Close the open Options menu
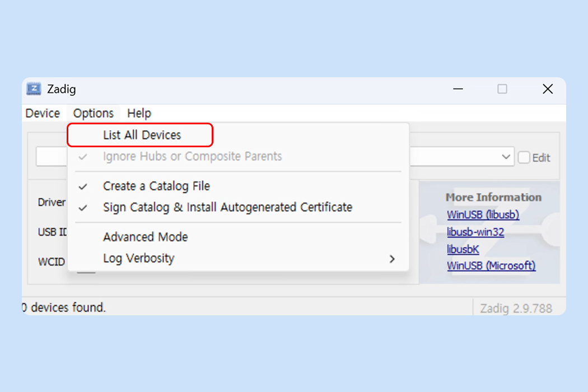Screen dimensions: 588x392 tap(94, 113)
